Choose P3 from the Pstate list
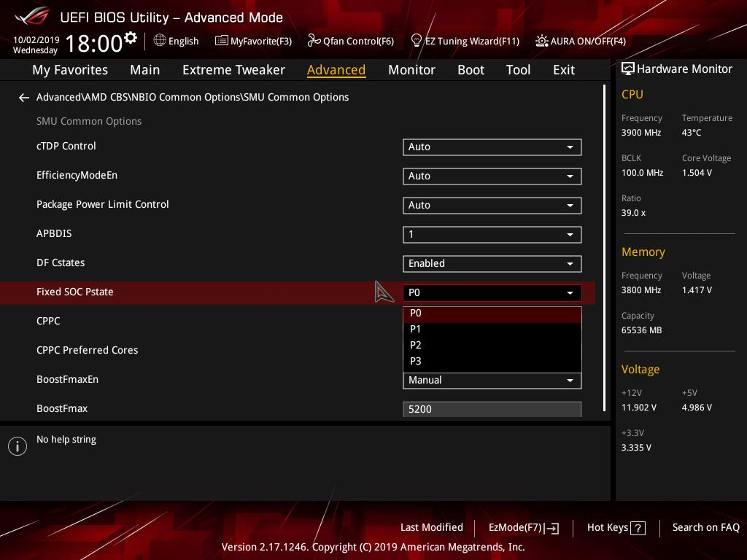Image resolution: width=747 pixels, height=560 pixels. pyautogui.click(x=492, y=362)
